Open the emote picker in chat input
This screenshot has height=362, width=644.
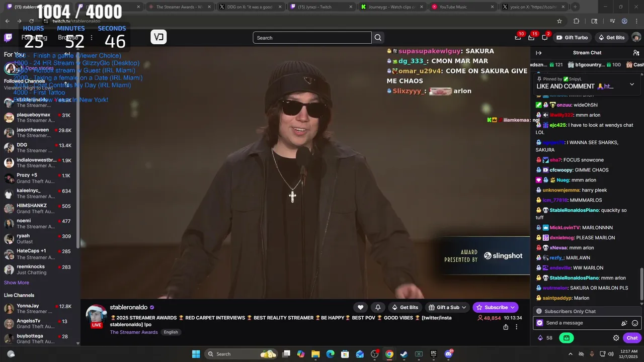click(x=635, y=323)
